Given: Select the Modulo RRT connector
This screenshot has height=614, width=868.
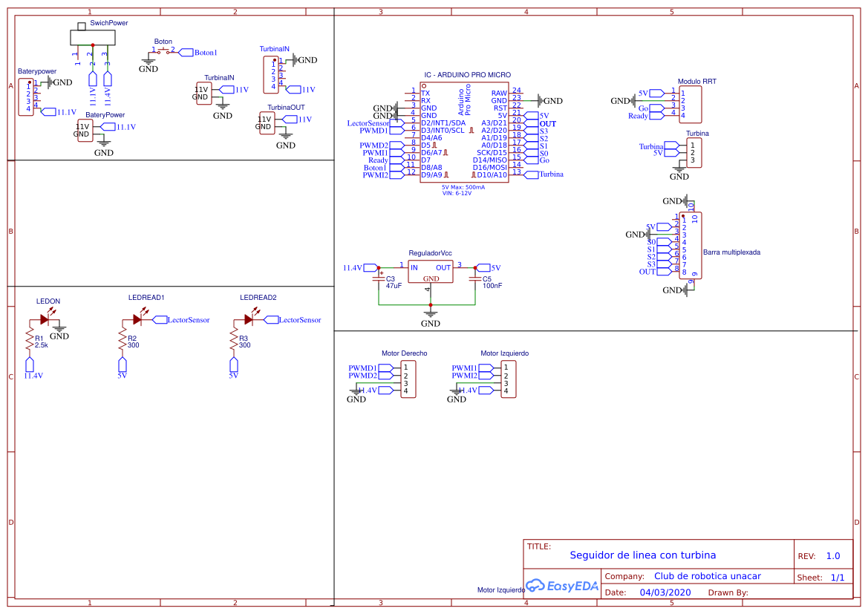Looking at the screenshot, I should 692,104.
